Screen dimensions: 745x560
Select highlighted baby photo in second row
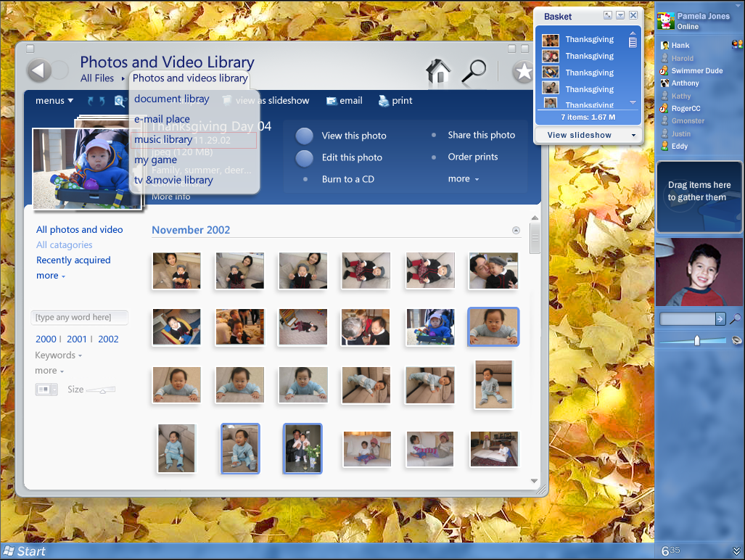(493, 326)
